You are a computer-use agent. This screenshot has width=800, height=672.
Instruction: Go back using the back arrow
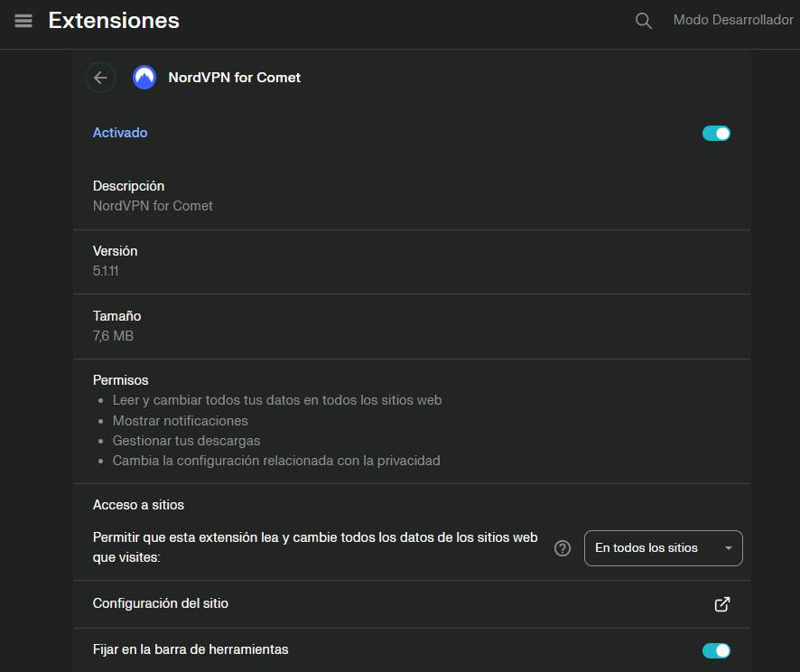[100, 77]
